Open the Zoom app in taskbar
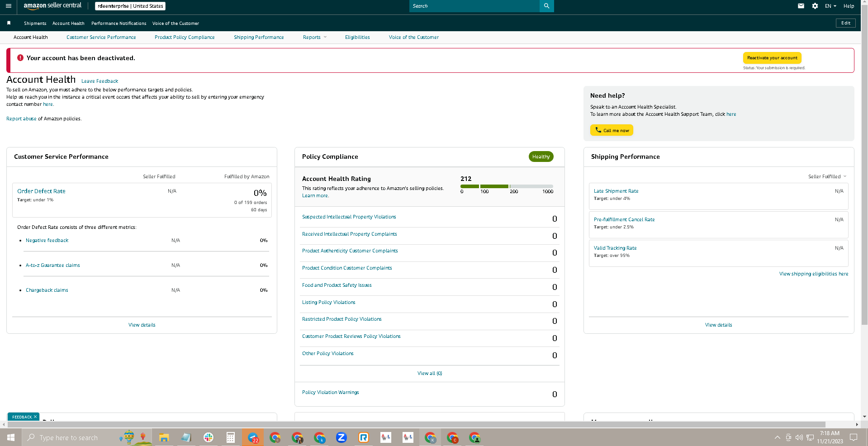 pos(342,437)
